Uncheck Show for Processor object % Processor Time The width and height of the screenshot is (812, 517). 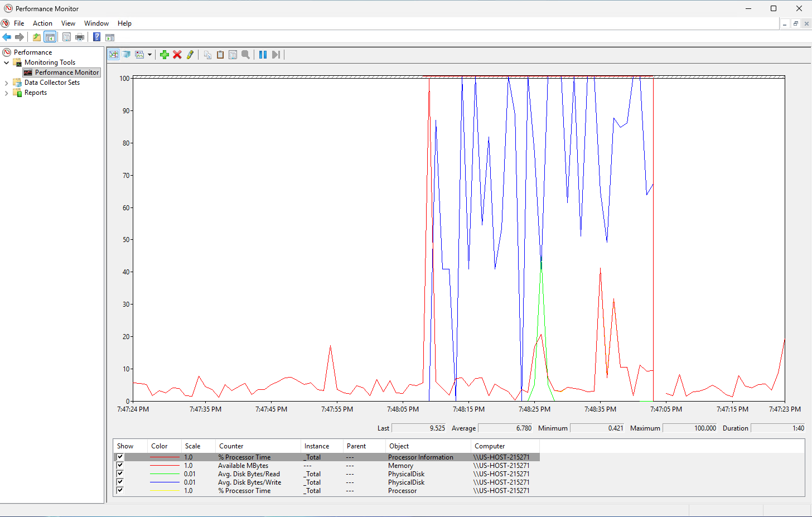click(x=120, y=490)
